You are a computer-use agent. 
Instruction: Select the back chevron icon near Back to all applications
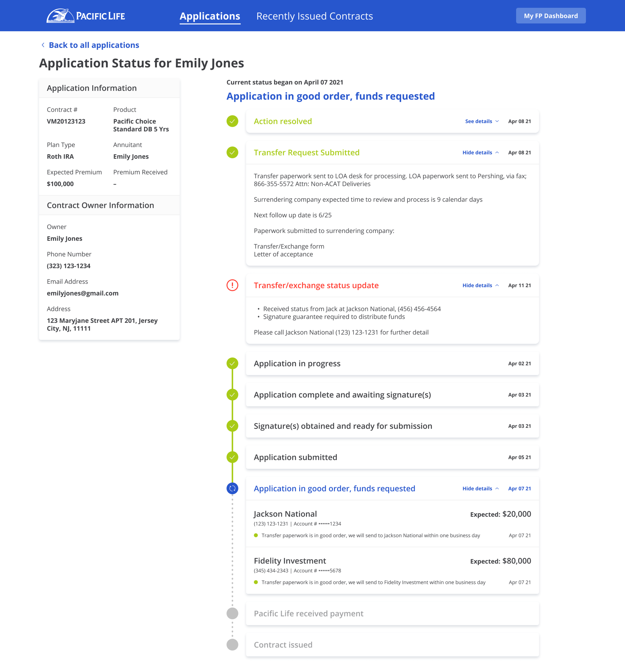point(43,44)
